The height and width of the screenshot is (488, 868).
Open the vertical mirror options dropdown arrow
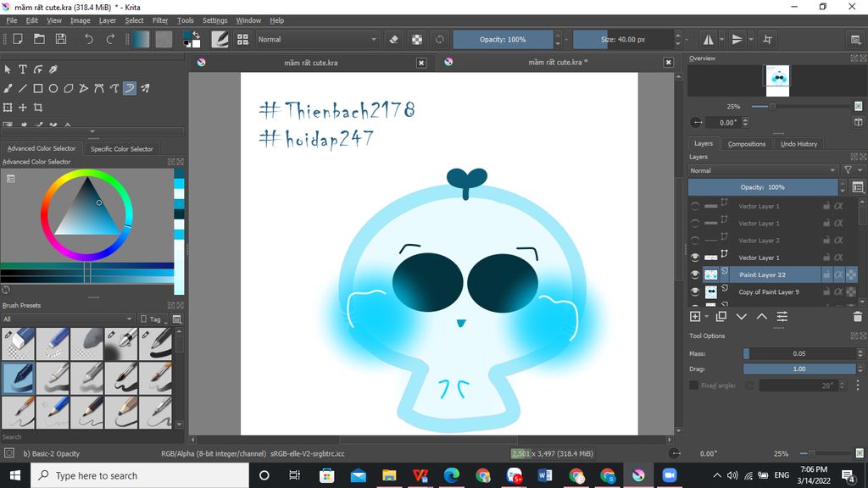(751, 39)
